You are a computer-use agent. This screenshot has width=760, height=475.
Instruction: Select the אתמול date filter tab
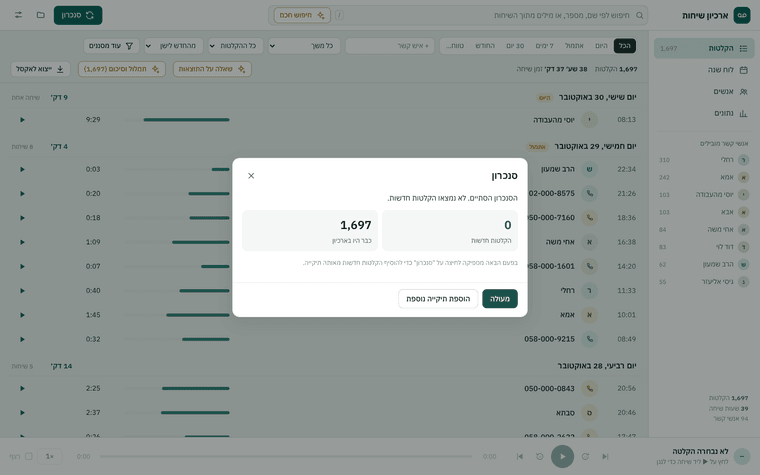[574, 46]
